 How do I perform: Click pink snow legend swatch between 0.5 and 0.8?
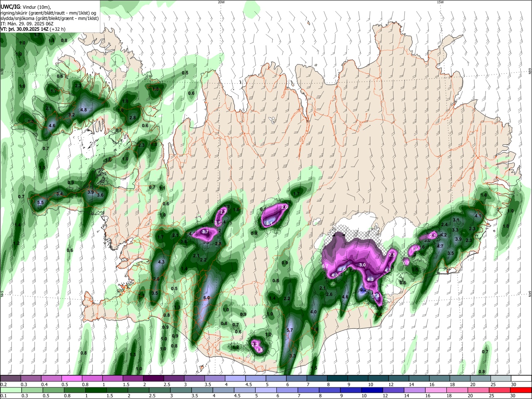point(72,379)
